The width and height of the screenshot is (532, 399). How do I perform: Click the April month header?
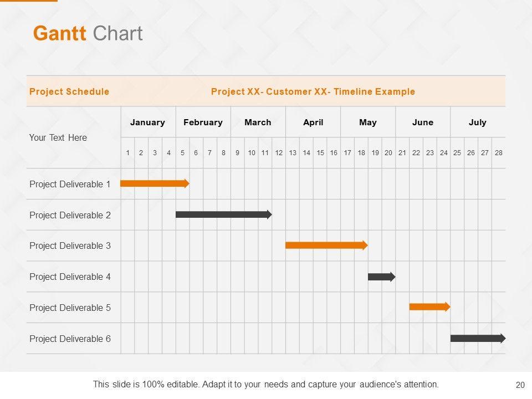point(313,122)
